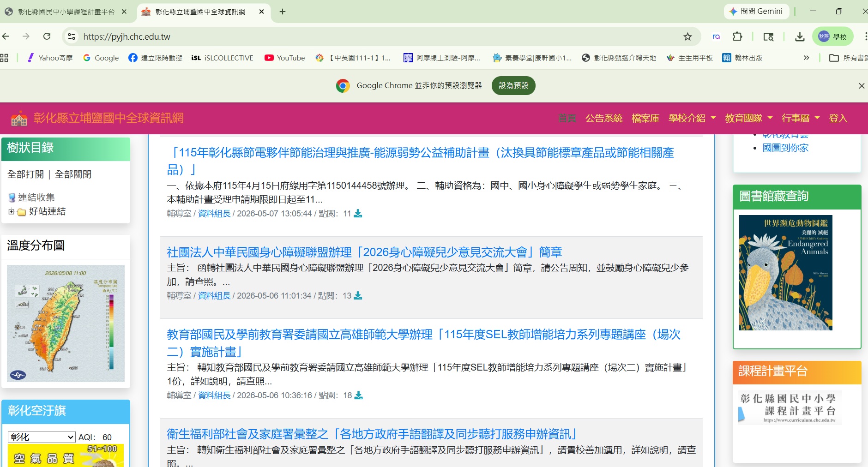Download attachment for the 11:01:34 post
The height and width of the screenshot is (467, 868).
358,296
